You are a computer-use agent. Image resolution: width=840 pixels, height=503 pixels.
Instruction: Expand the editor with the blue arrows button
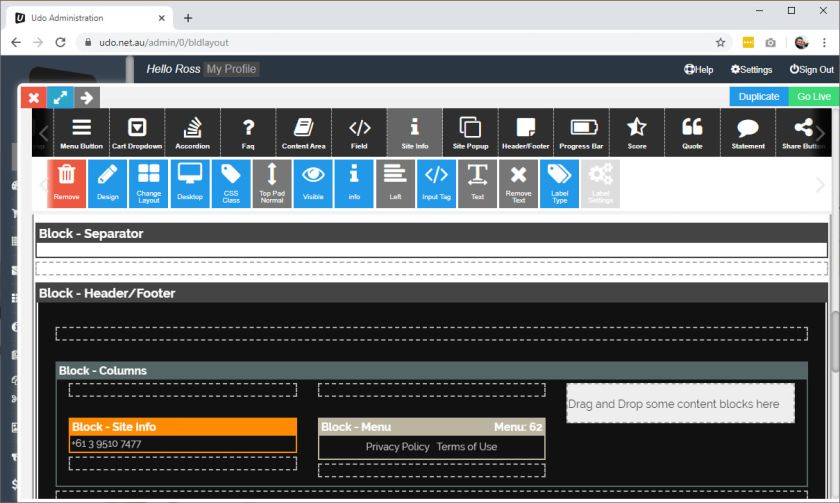tap(60, 97)
